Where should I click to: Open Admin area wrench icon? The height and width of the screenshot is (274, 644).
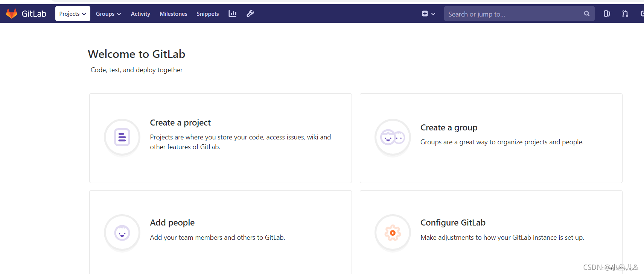pyautogui.click(x=250, y=14)
